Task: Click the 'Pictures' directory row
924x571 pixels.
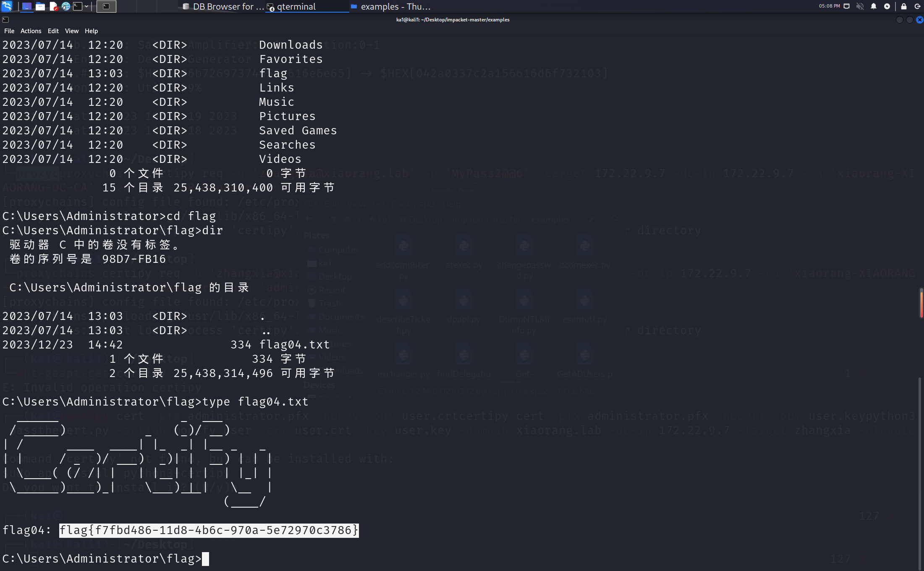Action: [159, 116]
